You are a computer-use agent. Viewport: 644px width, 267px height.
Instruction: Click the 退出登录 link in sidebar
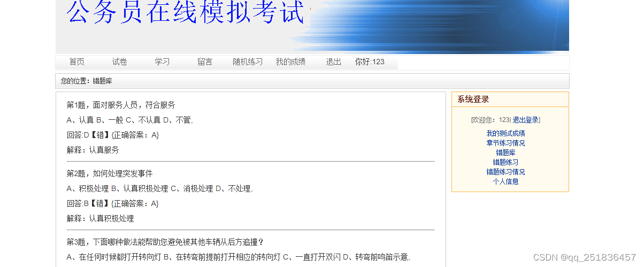tap(525, 120)
